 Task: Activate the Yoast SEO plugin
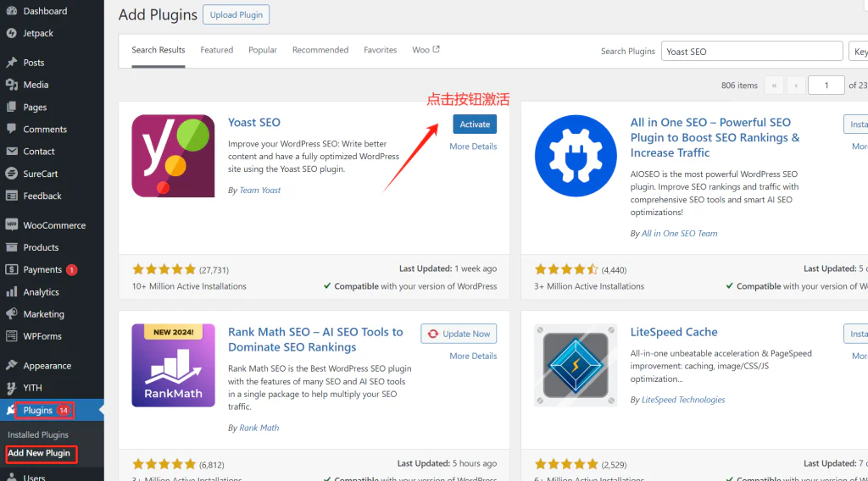475,124
